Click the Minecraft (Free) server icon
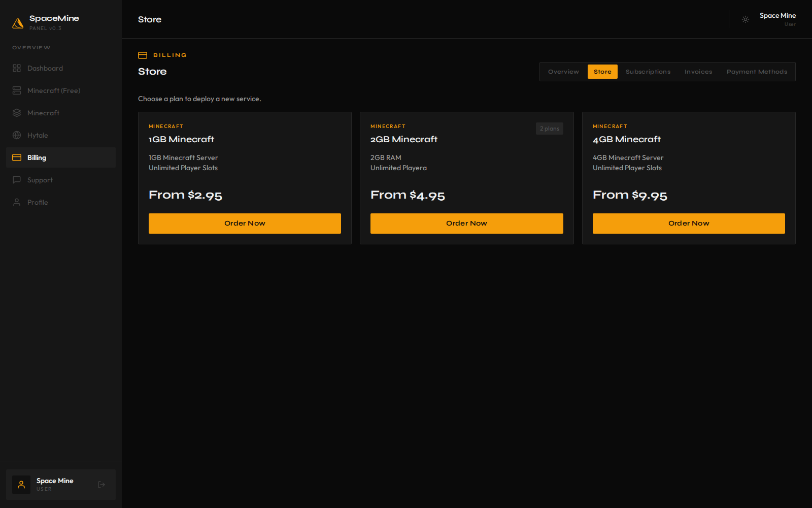Viewport: 812px width, 508px height. [x=17, y=90]
